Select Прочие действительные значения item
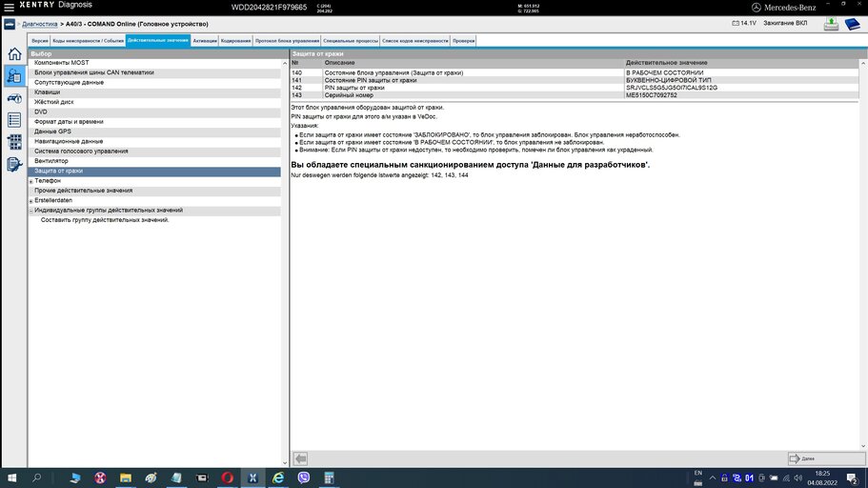The width and height of the screenshot is (868, 488). coord(154,191)
